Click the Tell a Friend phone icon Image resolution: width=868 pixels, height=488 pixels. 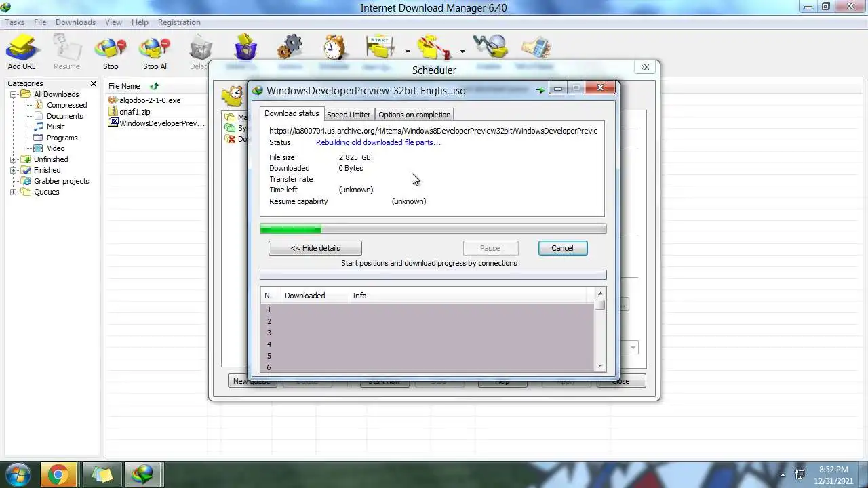tap(535, 47)
